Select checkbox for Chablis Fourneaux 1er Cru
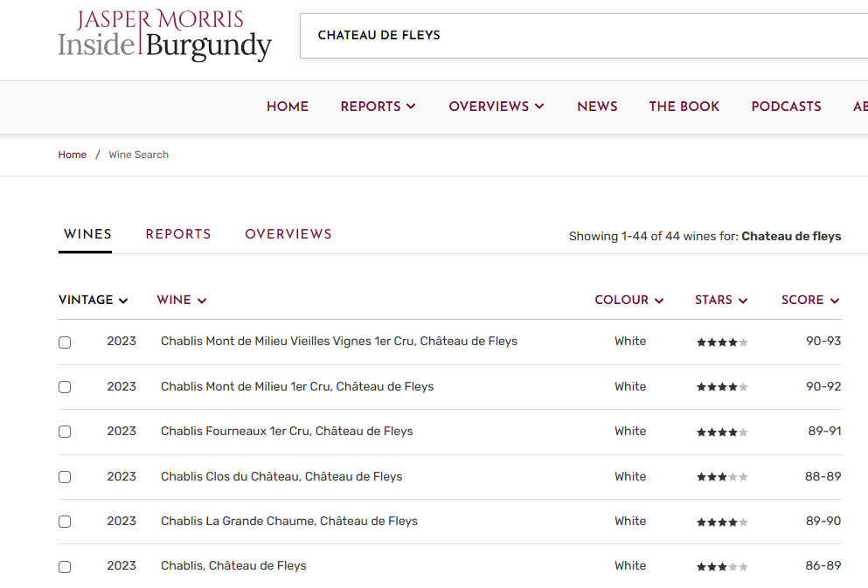Screen dimensions: 868x588 (x=65, y=432)
